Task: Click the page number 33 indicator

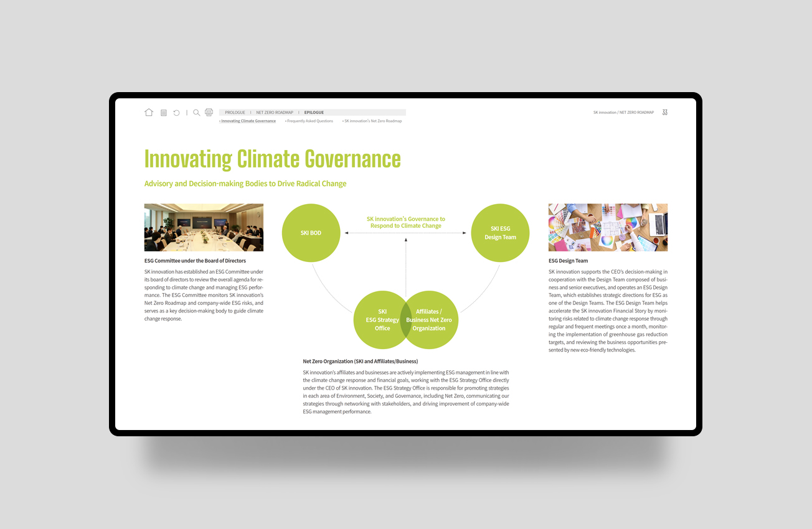Action: tap(665, 113)
